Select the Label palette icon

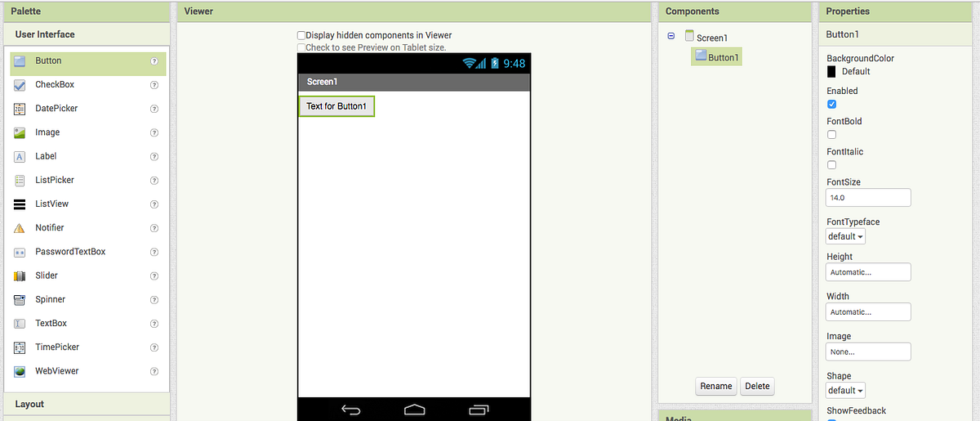click(x=20, y=156)
